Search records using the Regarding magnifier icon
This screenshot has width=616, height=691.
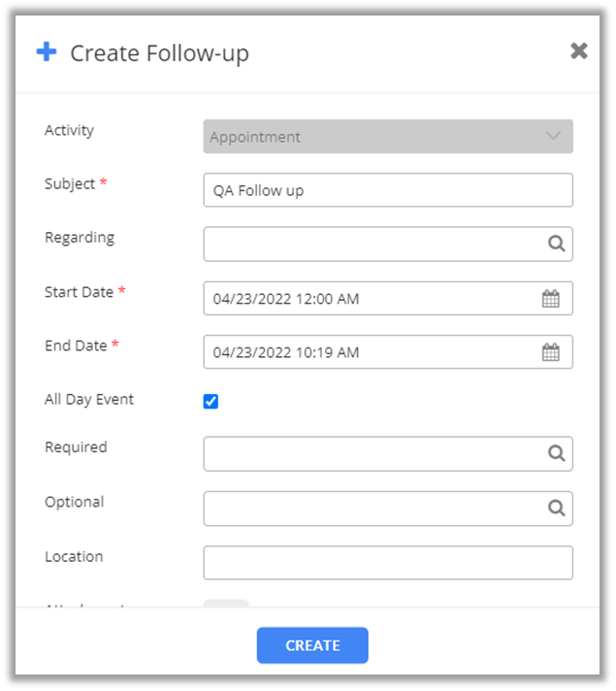(556, 245)
